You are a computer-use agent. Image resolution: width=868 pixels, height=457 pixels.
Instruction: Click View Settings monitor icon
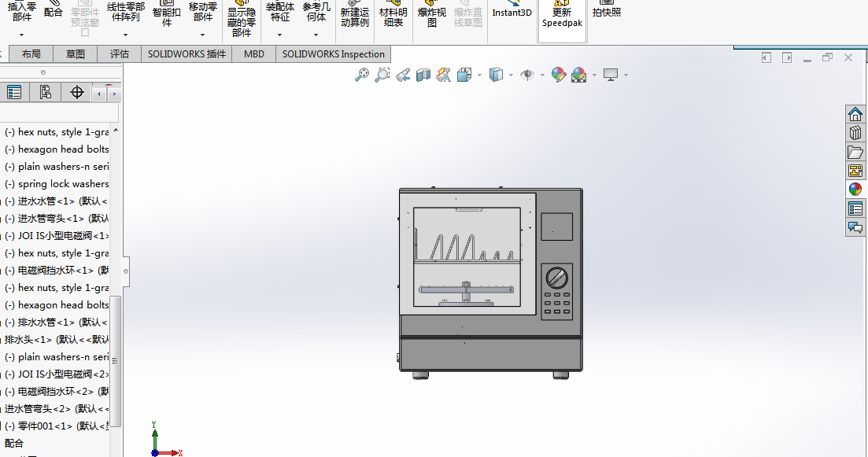[x=611, y=75]
